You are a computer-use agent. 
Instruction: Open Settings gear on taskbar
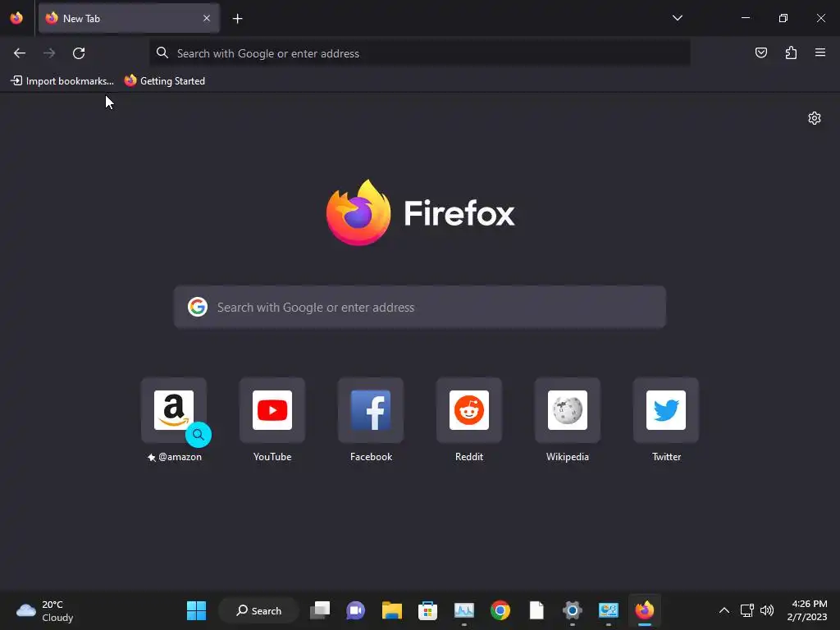572,610
